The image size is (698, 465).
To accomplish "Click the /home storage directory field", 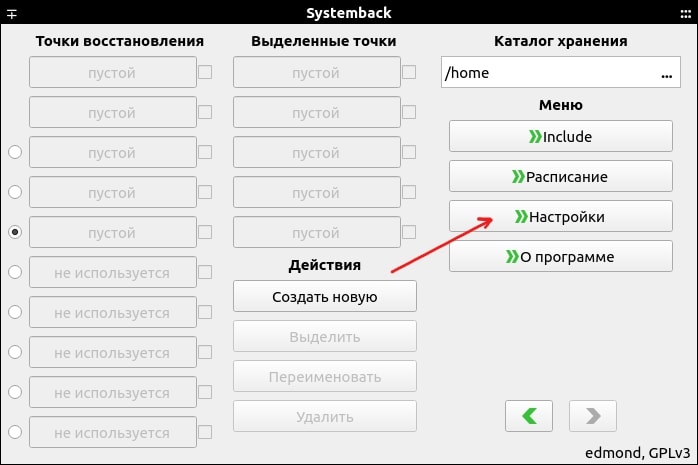I will (x=560, y=72).
